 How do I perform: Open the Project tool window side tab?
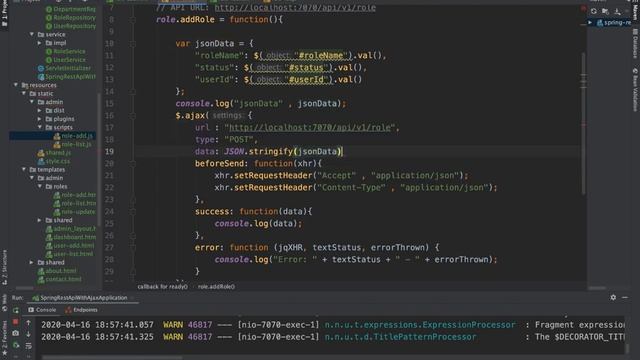(4, 12)
